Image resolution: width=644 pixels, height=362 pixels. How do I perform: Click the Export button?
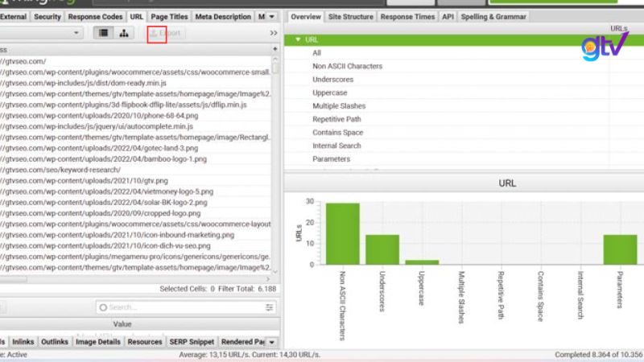pyautogui.click(x=164, y=33)
